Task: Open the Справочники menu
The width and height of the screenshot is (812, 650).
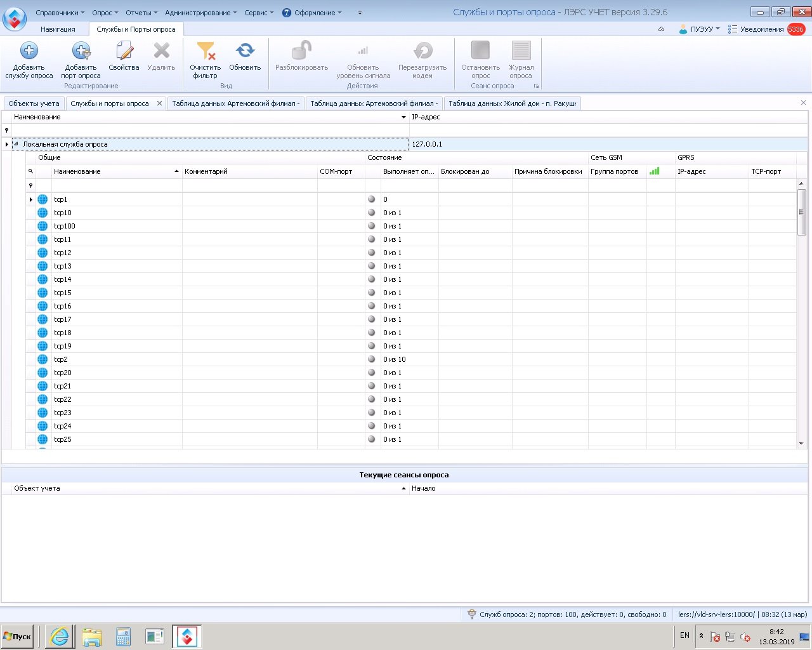Action: tap(60, 13)
